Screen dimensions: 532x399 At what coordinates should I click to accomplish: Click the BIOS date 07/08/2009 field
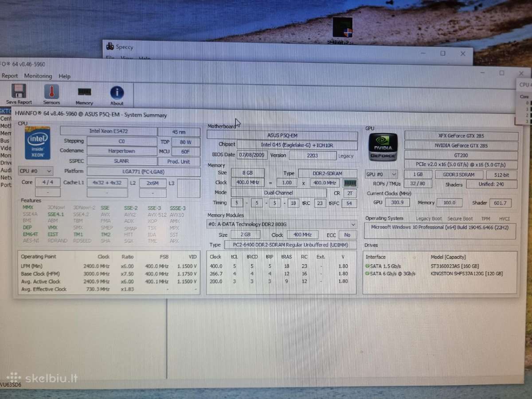coord(252,156)
